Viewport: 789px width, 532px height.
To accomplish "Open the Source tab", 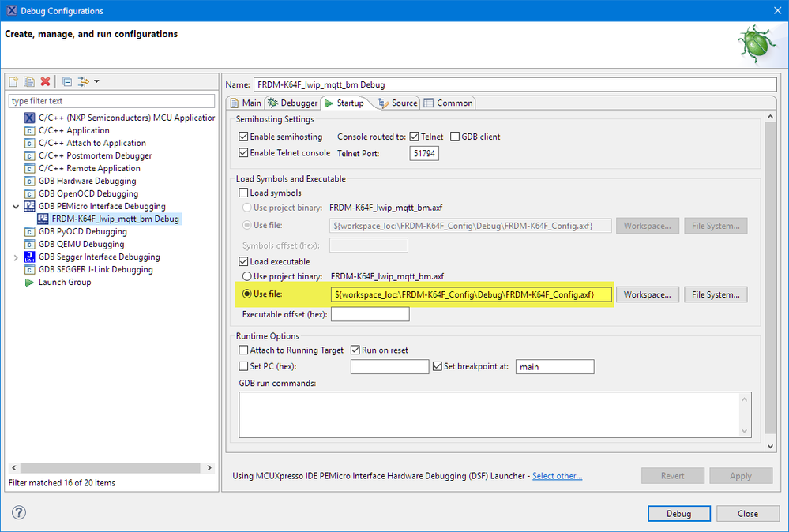I will point(398,103).
